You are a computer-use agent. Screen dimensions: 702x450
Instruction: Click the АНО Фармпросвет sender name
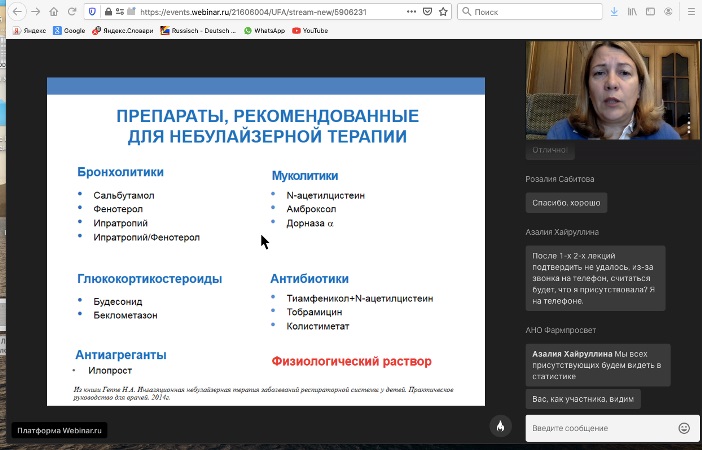[561, 330]
